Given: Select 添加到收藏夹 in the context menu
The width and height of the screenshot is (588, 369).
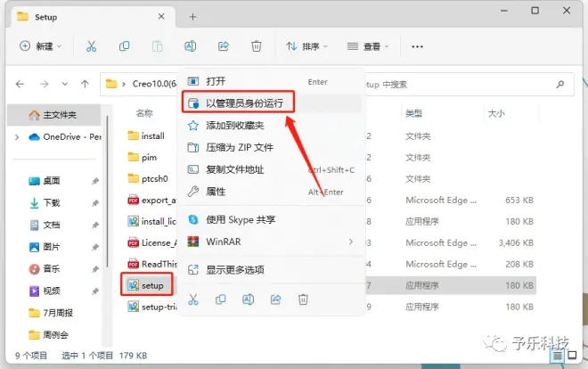Looking at the screenshot, I should 272,126.
